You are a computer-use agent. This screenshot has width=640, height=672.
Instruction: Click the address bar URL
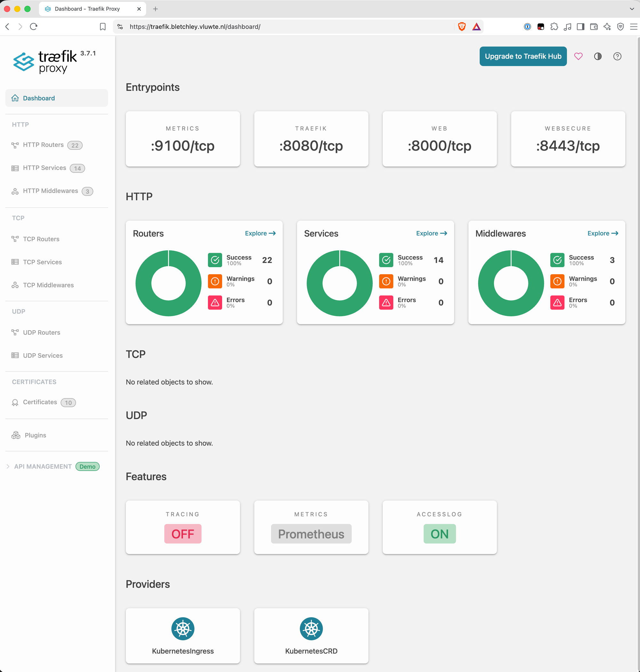tap(195, 27)
